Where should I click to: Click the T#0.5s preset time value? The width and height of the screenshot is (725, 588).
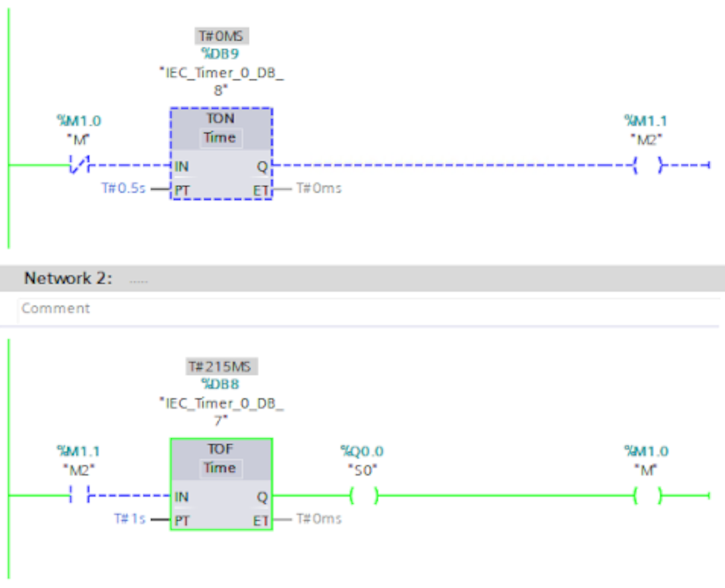point(123,188)
